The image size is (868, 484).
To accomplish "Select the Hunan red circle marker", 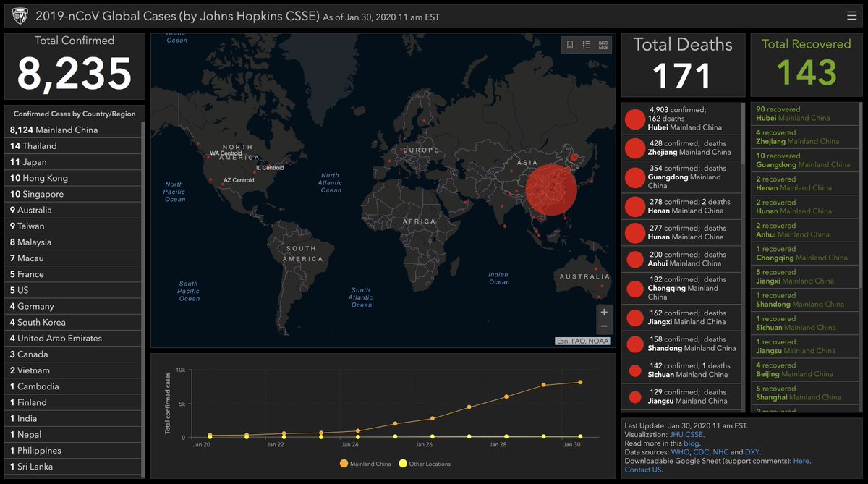I will pyautogui.click(x=634, y=232).
